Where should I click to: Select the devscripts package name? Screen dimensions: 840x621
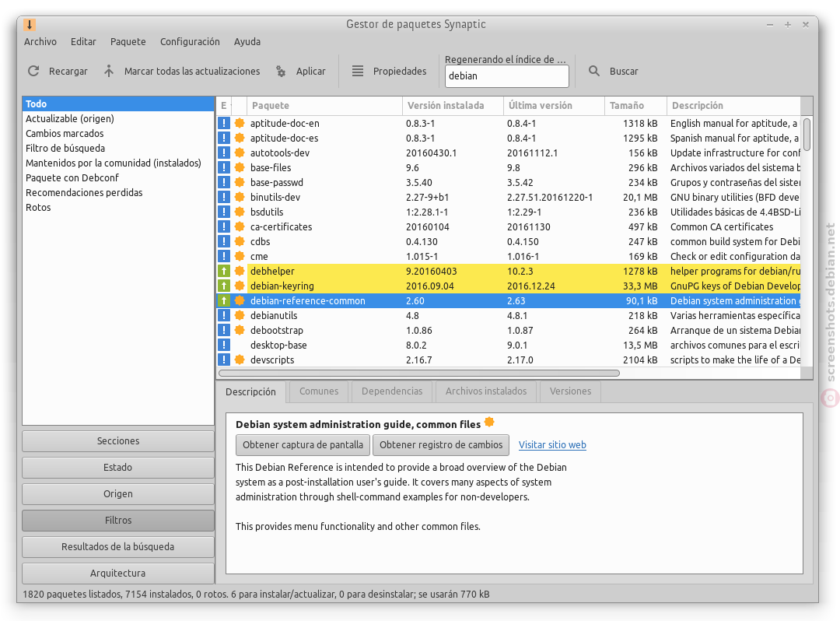pyautogui.click(x=272, y=360)
